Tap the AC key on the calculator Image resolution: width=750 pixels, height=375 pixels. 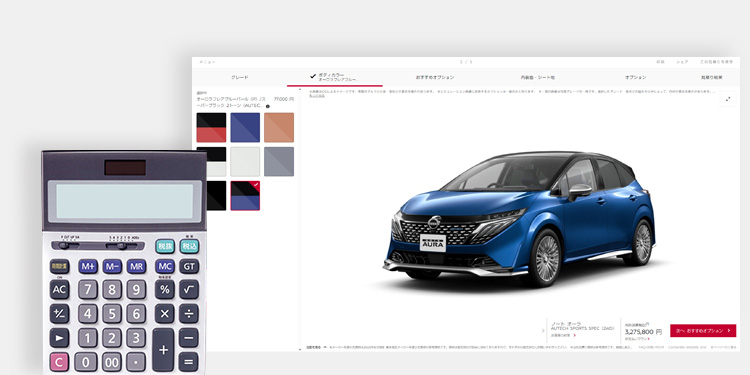point(59,289)
